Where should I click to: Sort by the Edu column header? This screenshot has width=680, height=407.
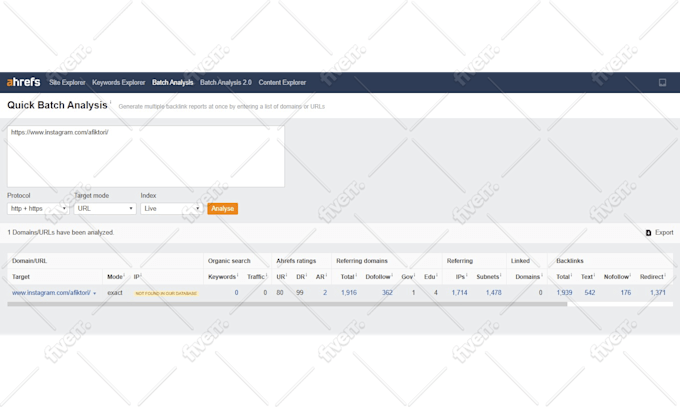click(x=429, y=277)
